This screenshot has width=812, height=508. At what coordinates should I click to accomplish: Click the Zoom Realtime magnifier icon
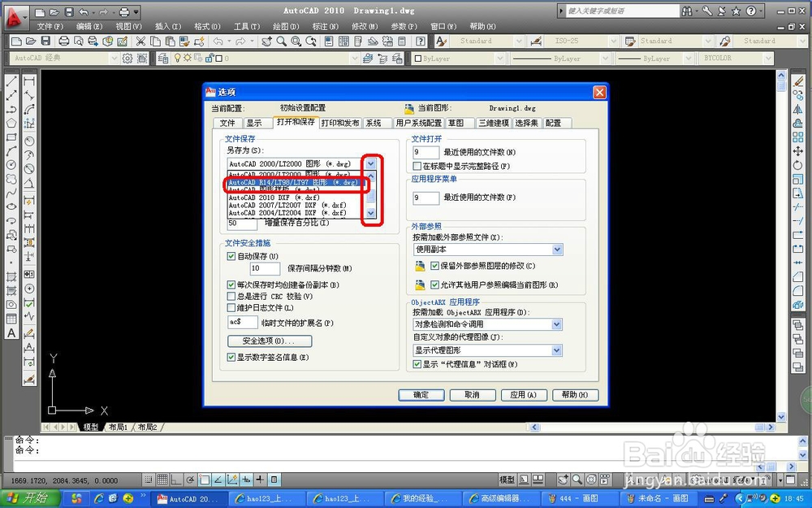[281, 41]
